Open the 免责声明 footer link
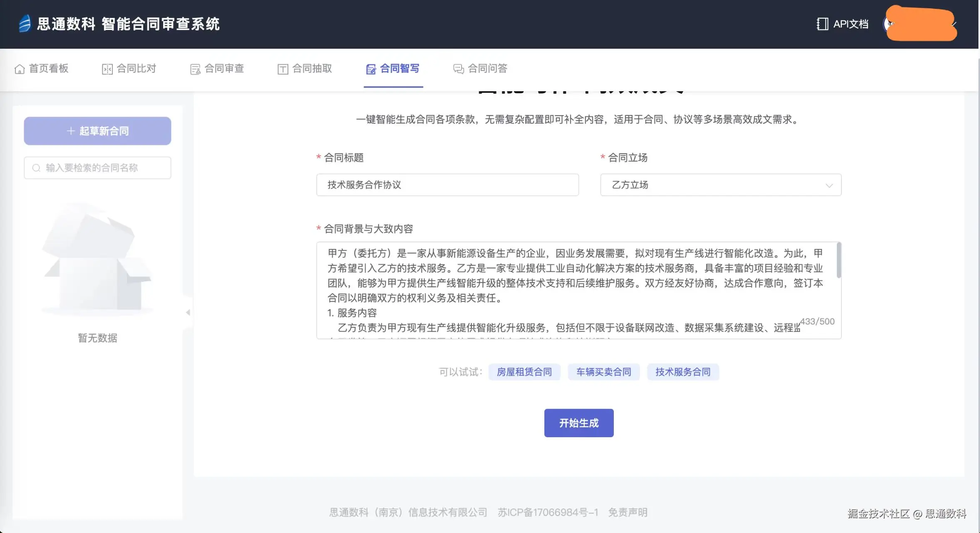980x533 pixels. click(x=628, y=513)
